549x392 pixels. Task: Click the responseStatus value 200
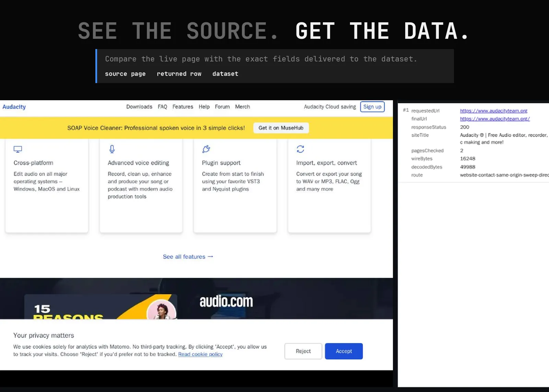tap(465, 127)
